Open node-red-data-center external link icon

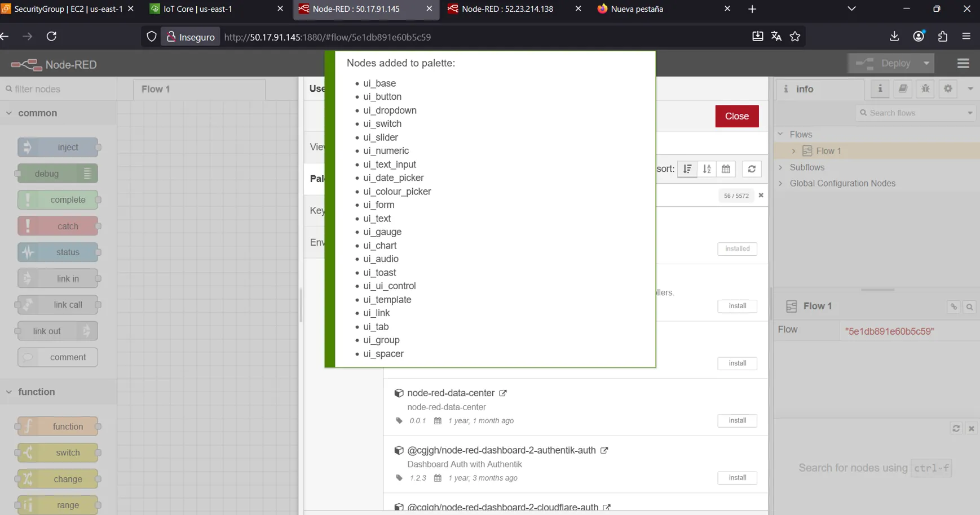coord(502,393)
